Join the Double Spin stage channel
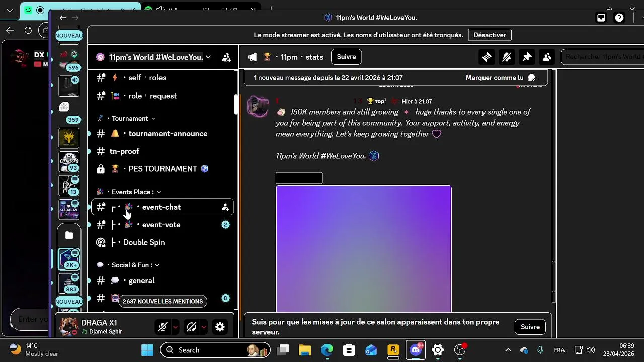 coord(162,242)
